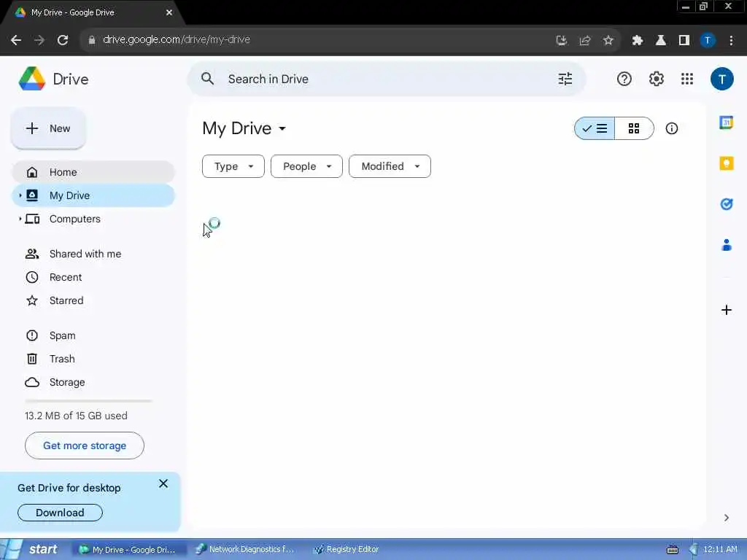Expand the Computers tree arrow
The image size is (747, 560).
point(20,219)
